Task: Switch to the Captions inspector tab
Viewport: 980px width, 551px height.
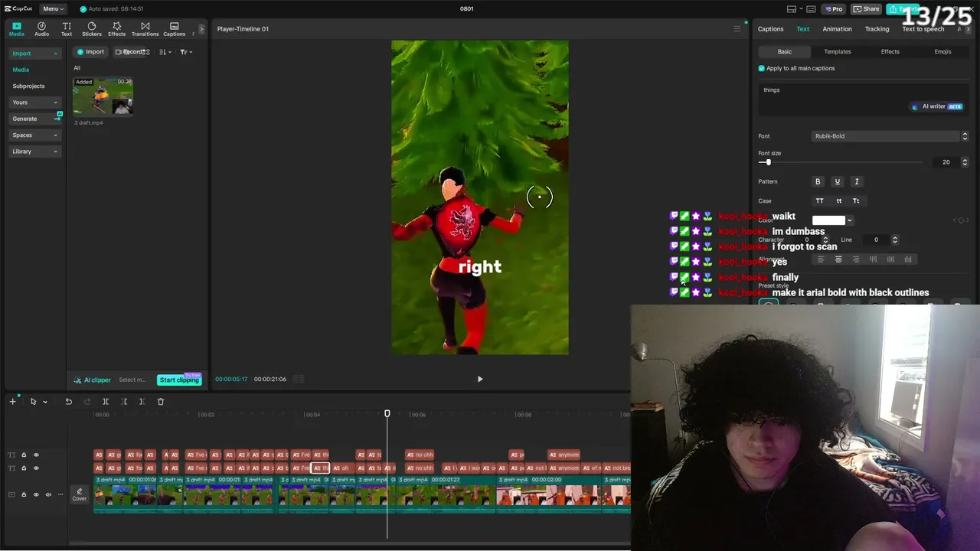Action: (x=770, y=29)
